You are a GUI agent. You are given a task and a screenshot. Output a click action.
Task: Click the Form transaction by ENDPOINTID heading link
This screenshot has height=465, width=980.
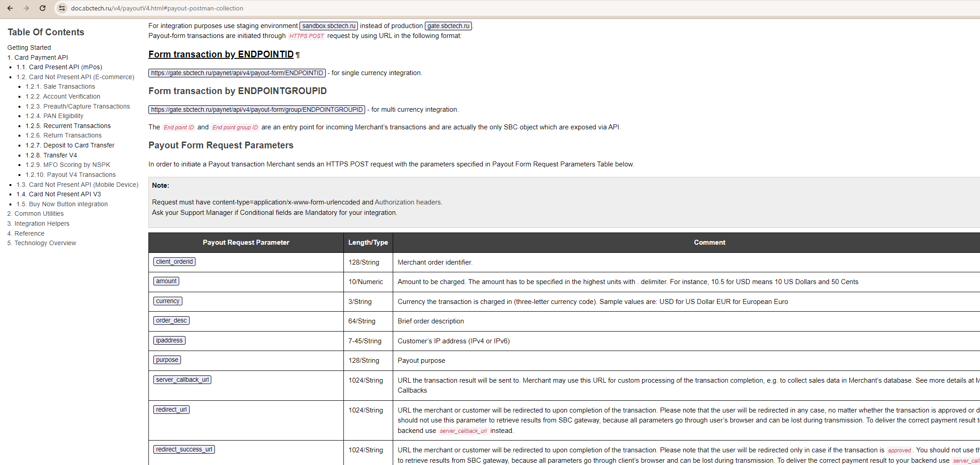221,54
